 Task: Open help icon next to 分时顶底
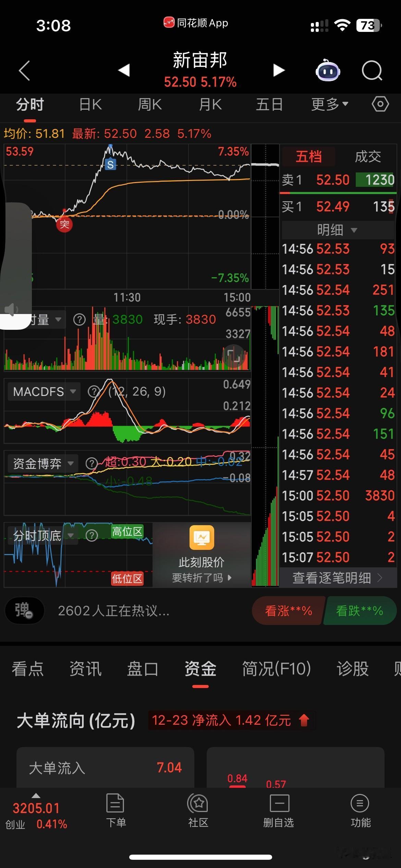[x=92, y=535]
